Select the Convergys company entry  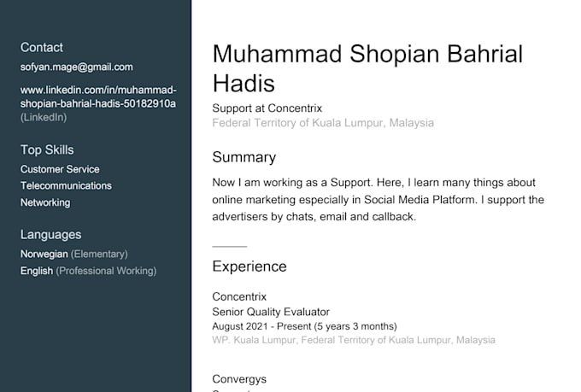point(239,379)
